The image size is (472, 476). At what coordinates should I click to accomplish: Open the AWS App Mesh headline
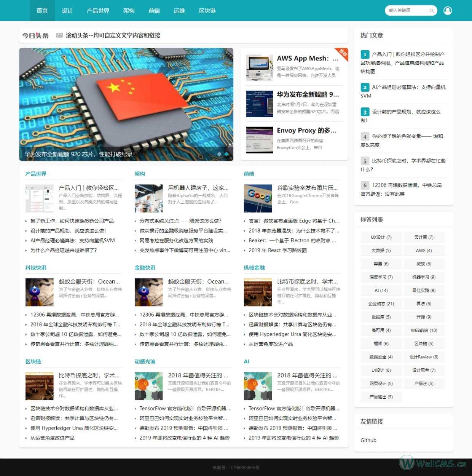(308, 58)
